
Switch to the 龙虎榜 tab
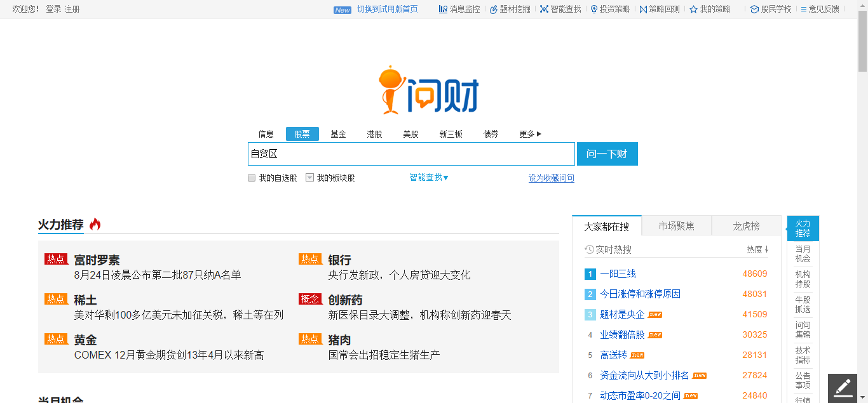click(746, 226)
